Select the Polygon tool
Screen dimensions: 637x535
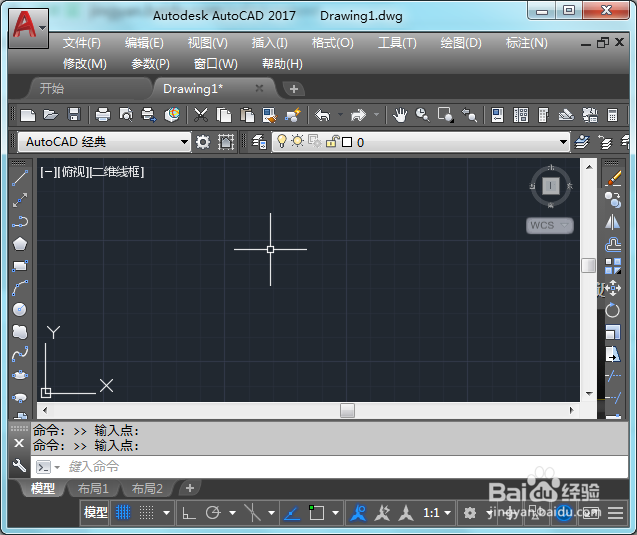click(x=20, y=244)
